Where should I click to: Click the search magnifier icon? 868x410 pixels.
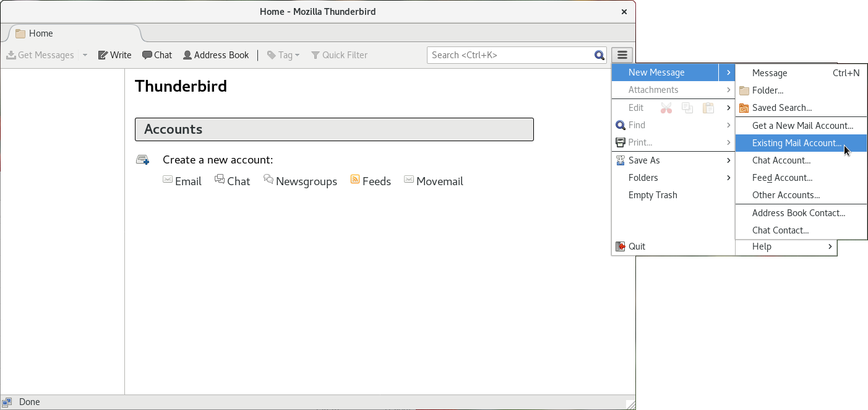pos(599,55)
